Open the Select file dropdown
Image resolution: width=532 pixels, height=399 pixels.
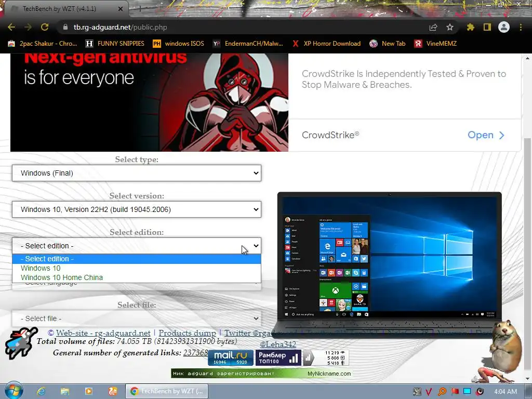[x=137, y=318]
